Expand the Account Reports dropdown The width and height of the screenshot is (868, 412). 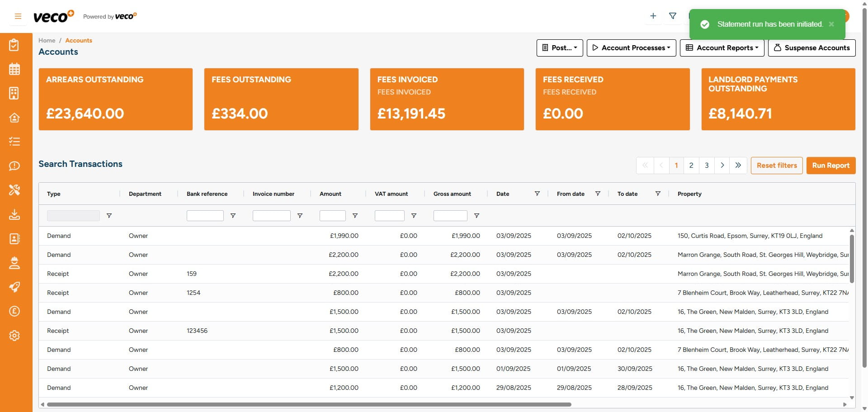722,48
